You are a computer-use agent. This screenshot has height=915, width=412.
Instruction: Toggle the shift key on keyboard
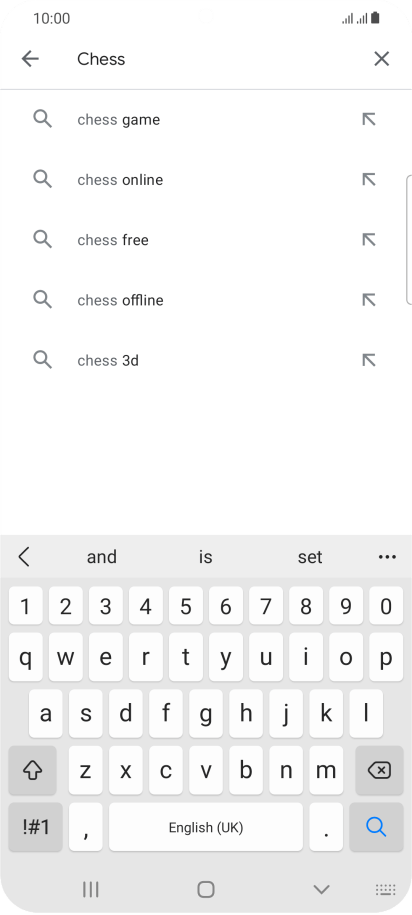click(33, 771)
